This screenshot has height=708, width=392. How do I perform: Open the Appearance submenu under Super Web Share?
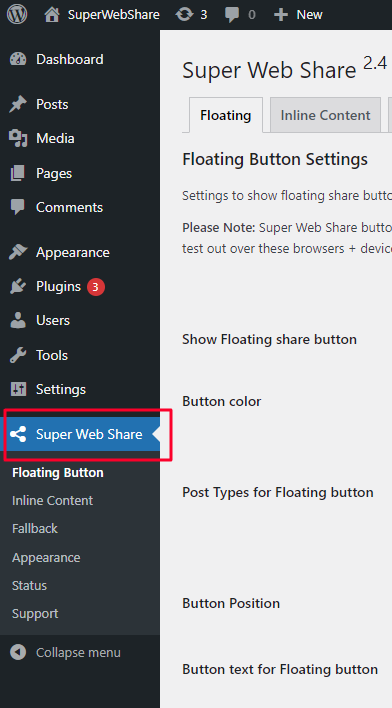click(x=46, y=558)
